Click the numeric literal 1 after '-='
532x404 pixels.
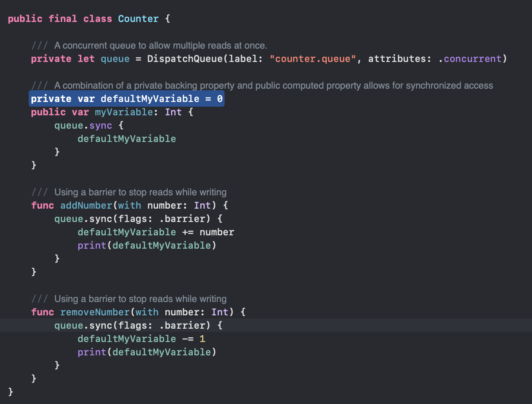click(202, 339)
